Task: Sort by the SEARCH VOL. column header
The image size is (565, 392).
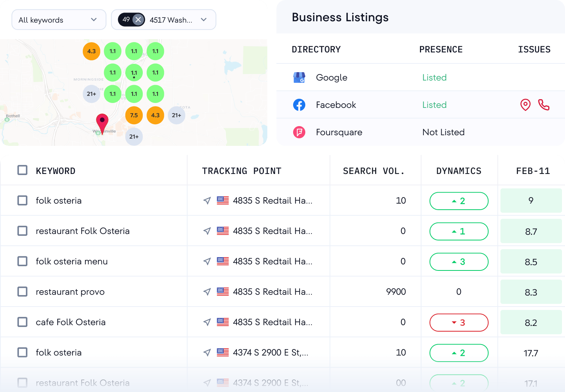Action: (x=374, y=171)
